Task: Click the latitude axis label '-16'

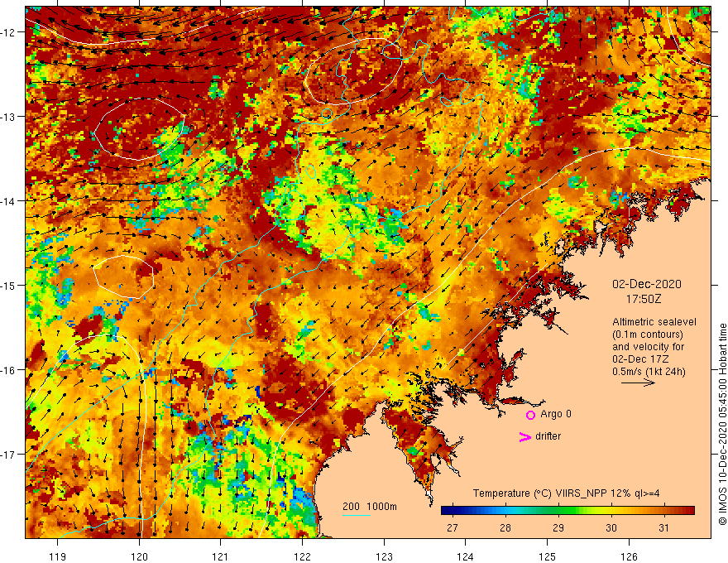Action: (x=8, y=370)
